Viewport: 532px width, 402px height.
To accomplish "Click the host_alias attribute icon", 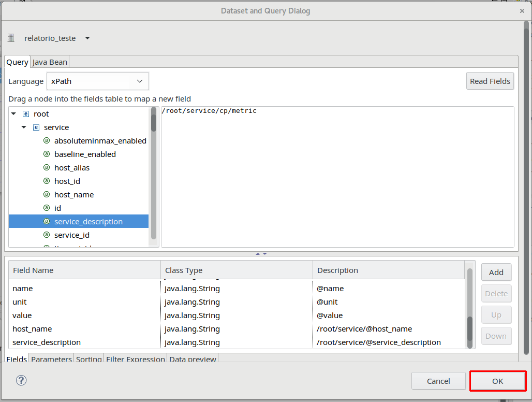I will coord(47,168).
